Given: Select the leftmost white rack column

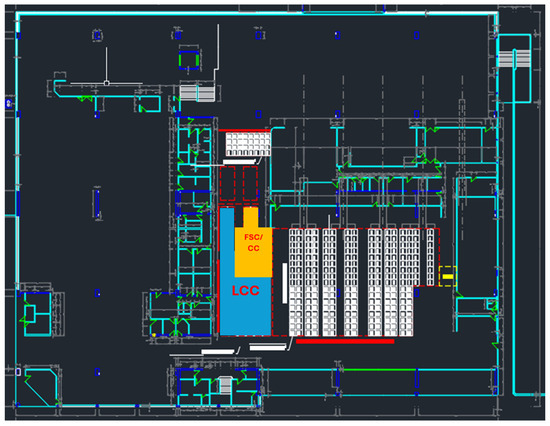Looking at the screenshot, I should pyautogui.click(x=296, y=282).
